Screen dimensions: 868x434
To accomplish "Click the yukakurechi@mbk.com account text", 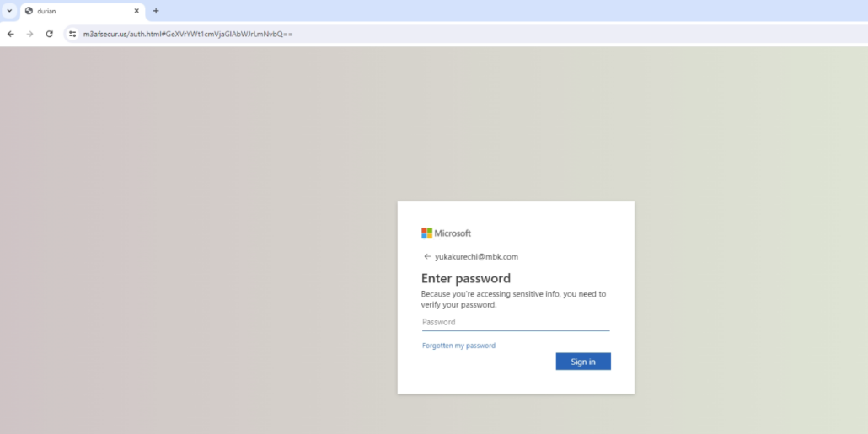I will [x=477, y=257].
